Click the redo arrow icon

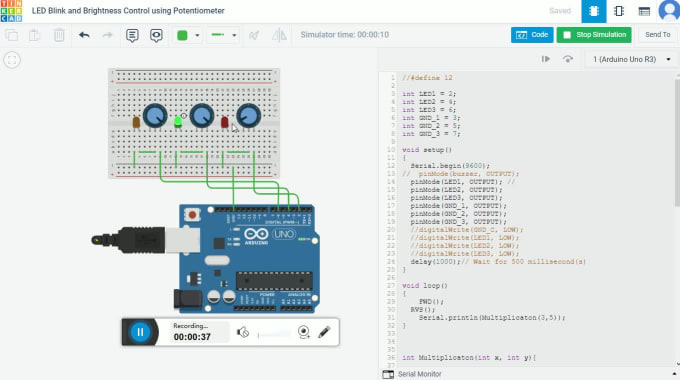point(107,35)
